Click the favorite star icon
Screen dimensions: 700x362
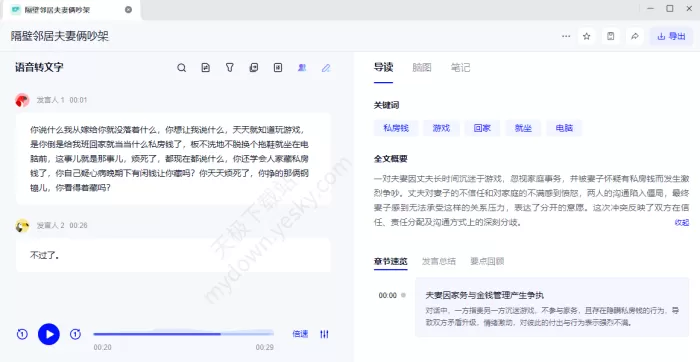[587, 37]
